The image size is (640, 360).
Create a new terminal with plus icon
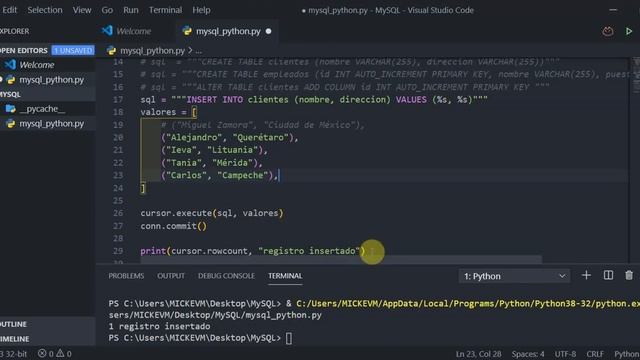coord(586,276)
